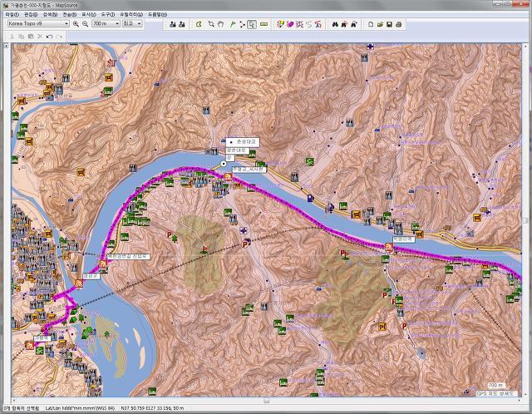Click the Cut scissors icon
The height and width of the screenshot is (414, 532).
coord(12,37)
